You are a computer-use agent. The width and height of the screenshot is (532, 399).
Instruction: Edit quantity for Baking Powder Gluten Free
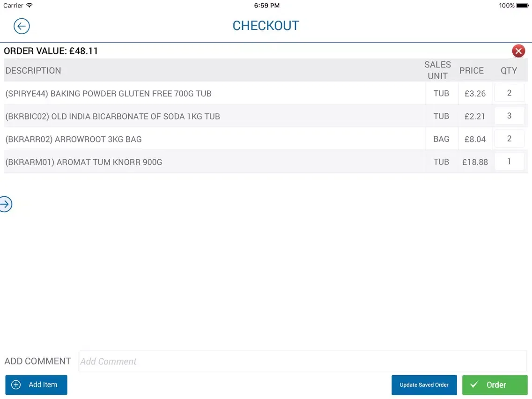(x=509, y=93)
